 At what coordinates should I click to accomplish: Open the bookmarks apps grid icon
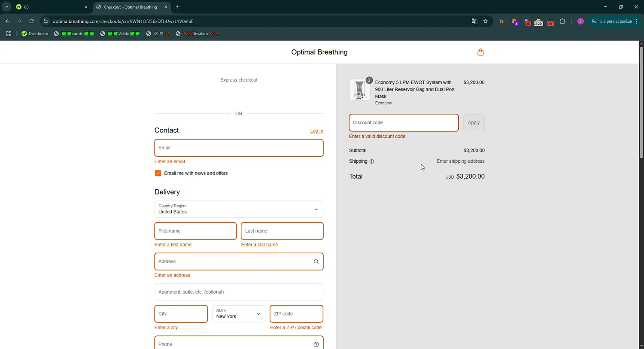click(9, 33)
